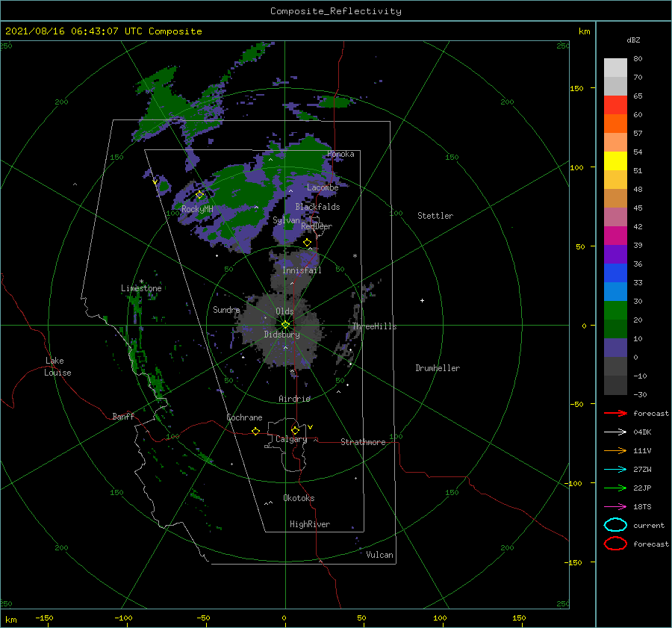
Task: Click the white 04DK arrow in the legend
Action: point(615,432)
